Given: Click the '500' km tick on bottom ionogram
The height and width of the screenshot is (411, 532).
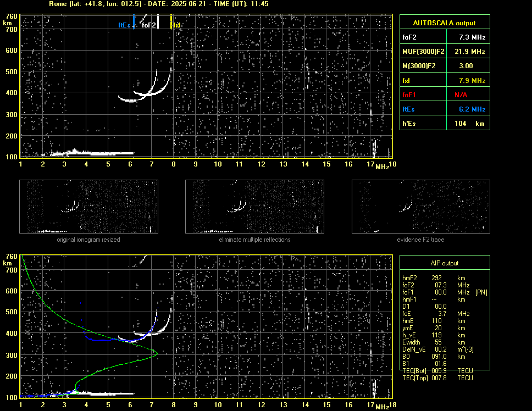Looking at the screenshot, I should click(x=11, y=312).
